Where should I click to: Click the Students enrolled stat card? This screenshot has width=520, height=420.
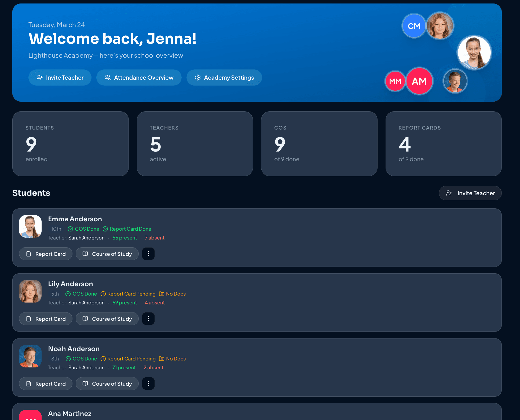click(x=71, y=144)
